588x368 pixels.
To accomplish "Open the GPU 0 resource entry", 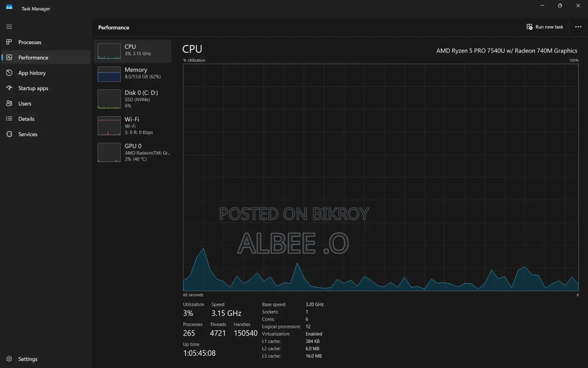I will click(133, 152).
